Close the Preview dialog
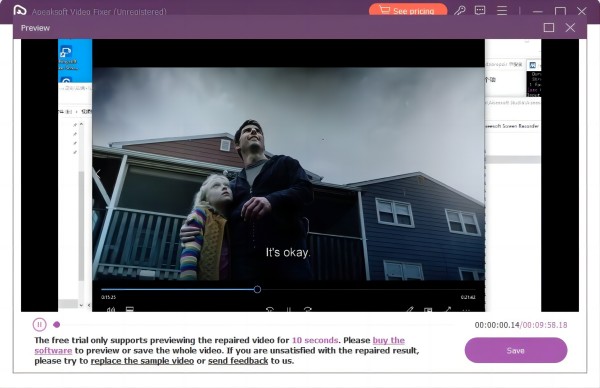Screen dimensions: 600x388 [x=570, y=28]
